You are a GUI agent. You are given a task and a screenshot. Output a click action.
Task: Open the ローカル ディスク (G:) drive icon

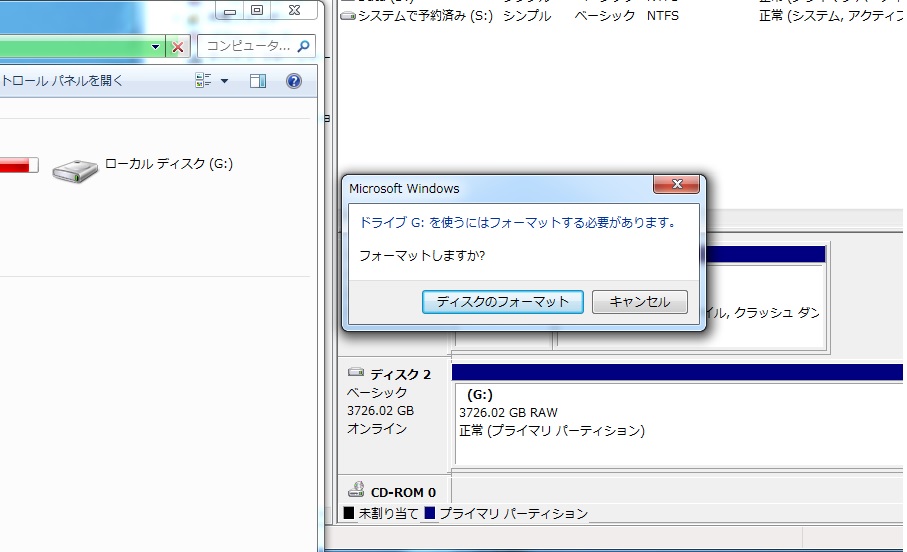point(75,171)
